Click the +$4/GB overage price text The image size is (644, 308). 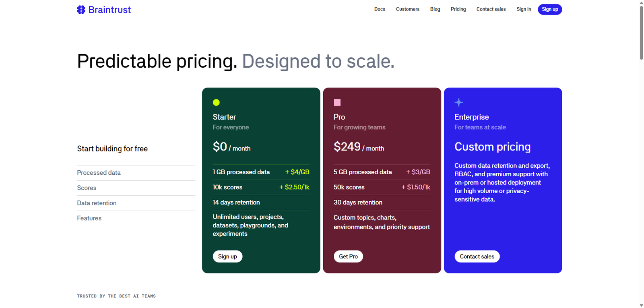tap(297, 172)
